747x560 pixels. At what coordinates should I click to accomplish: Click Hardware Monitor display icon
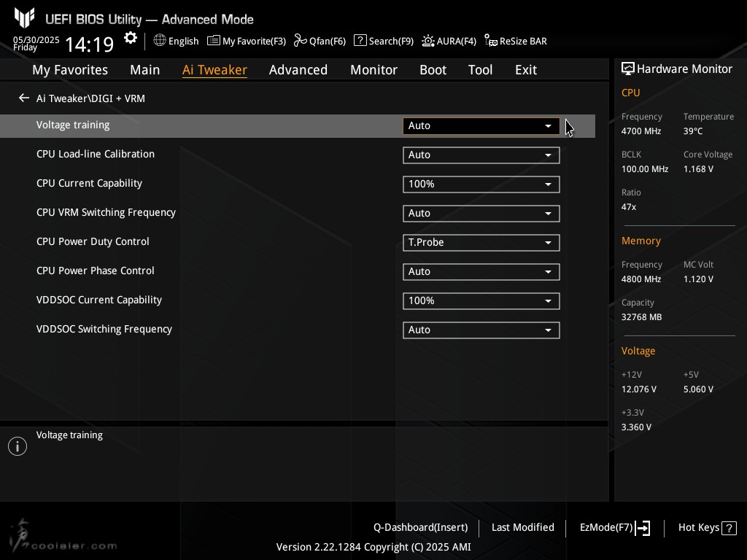point(628,69)
